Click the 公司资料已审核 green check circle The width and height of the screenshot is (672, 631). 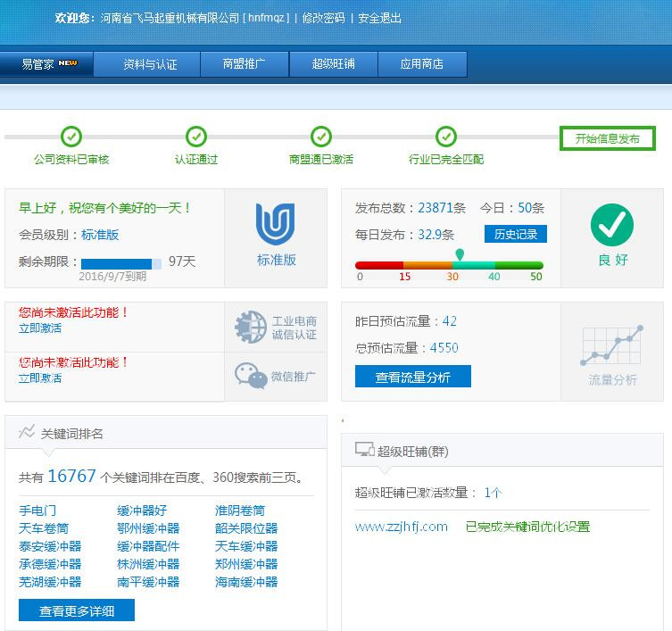[71, 137]
